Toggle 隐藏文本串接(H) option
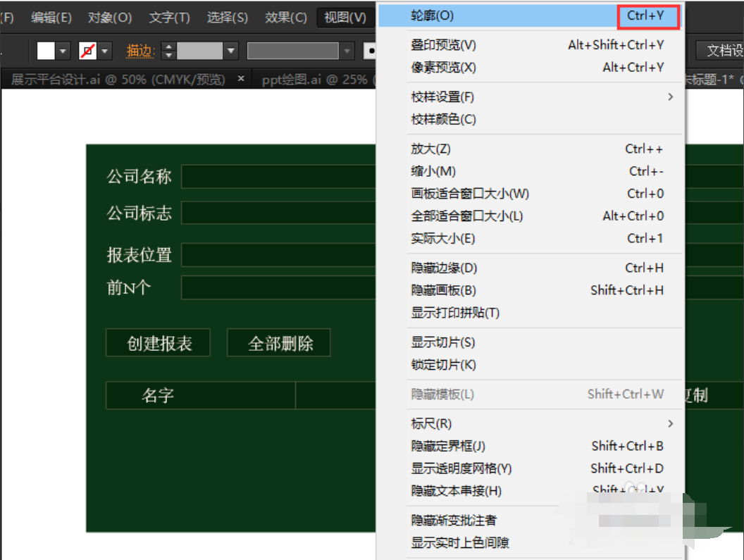Viewport: 744px width, 560px height. (530, 491)
